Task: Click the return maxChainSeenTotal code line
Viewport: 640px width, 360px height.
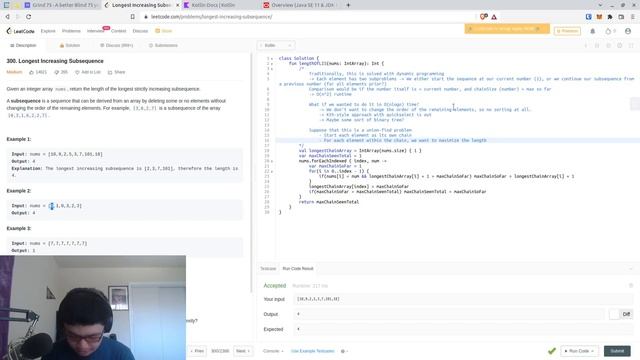Action: coord(329,202)
